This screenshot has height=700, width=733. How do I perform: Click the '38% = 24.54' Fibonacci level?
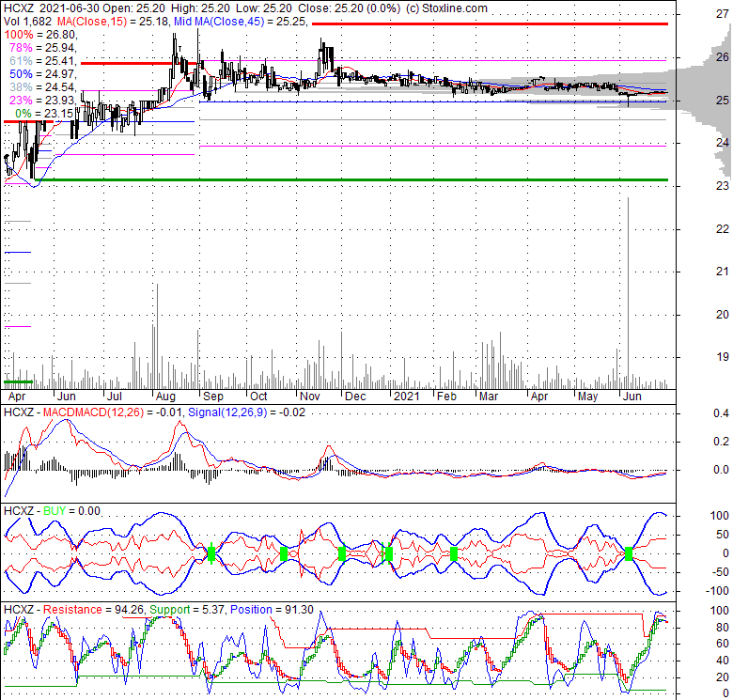(42, 87)
